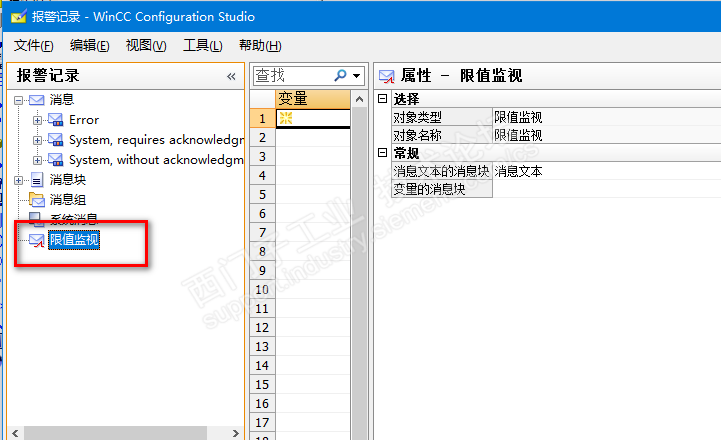The image size is (721, 440).
Task: Select row header 10
Action: [263, 290]
